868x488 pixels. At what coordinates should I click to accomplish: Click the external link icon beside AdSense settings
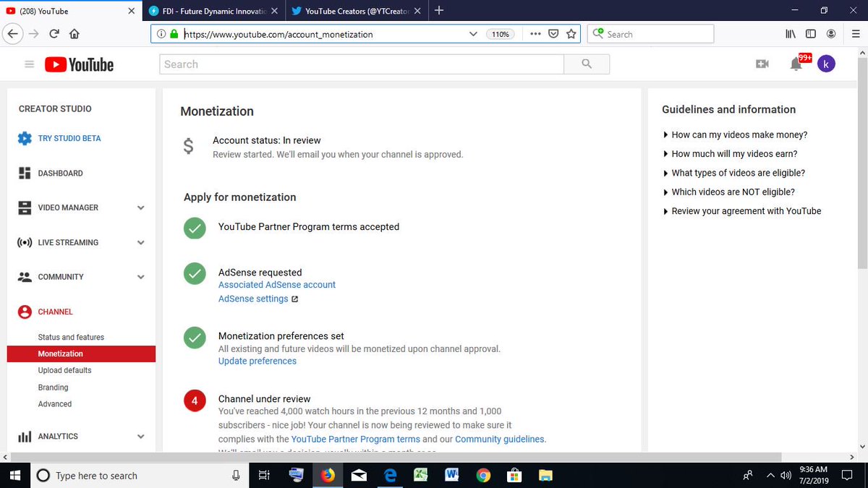(294, 299)
